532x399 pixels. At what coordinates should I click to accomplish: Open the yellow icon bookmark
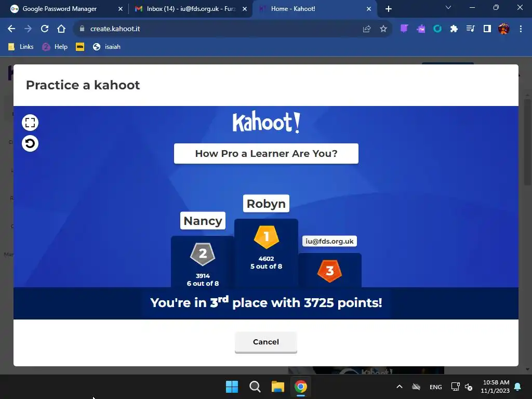coord(80,47)
